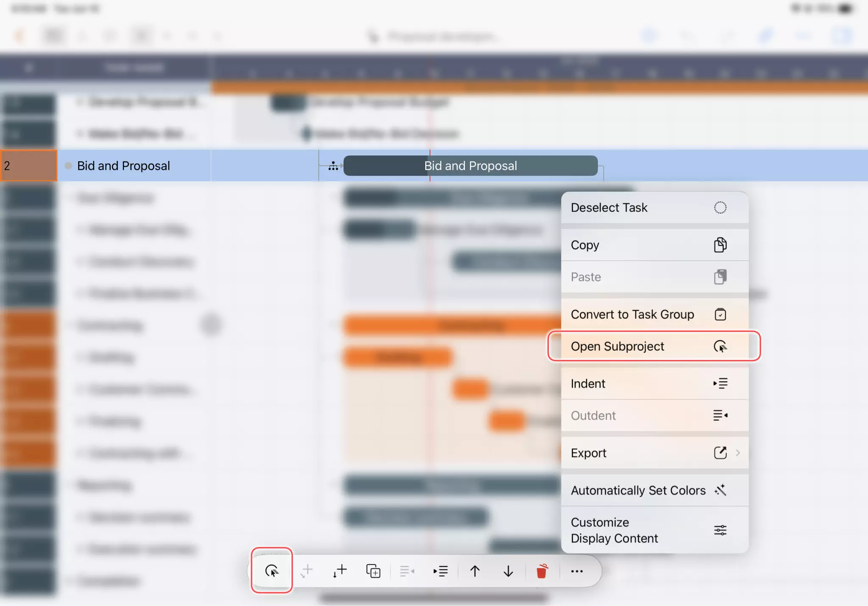Click add subtask plus icon in toolbar
The height and width of the screenshot is (606, 868).
[x=339, y=571]
